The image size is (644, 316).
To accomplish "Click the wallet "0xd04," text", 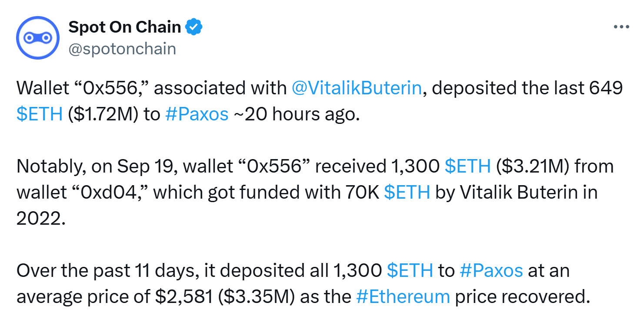I will tap(105, 193).
